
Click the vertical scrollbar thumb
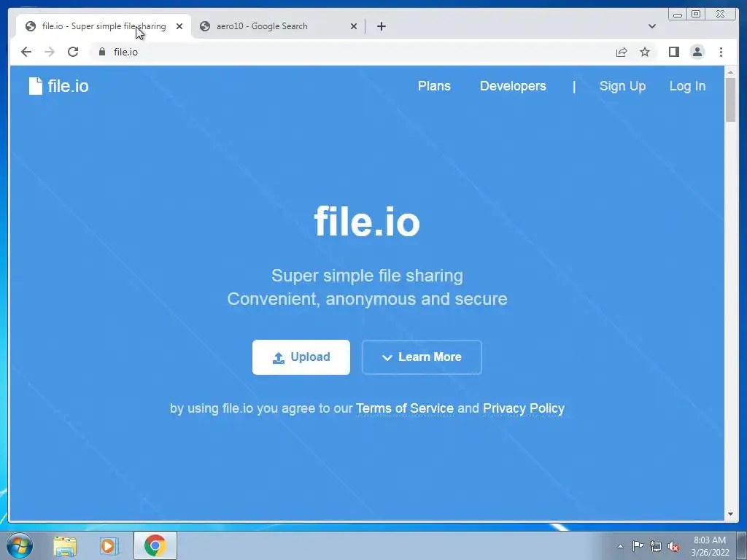730,100
